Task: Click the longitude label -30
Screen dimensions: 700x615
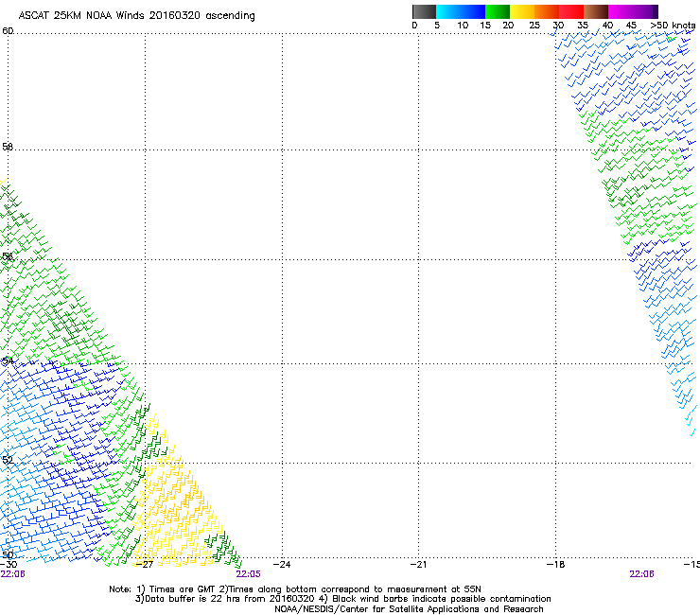Action: [x=9, y=565]
